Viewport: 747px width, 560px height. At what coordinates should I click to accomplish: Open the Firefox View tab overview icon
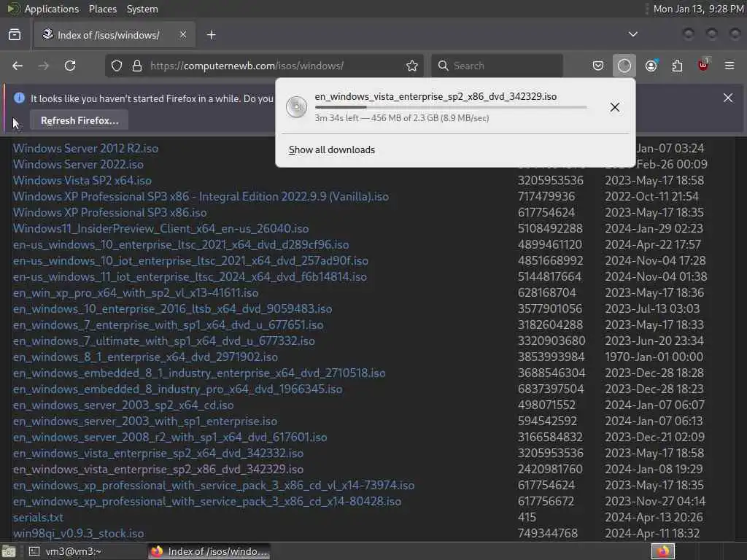[x=15, y=35]
